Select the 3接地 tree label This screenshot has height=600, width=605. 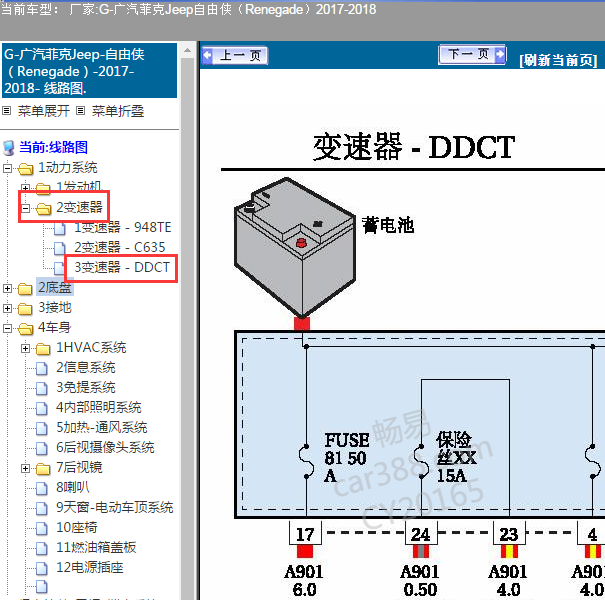pos(55,308)
